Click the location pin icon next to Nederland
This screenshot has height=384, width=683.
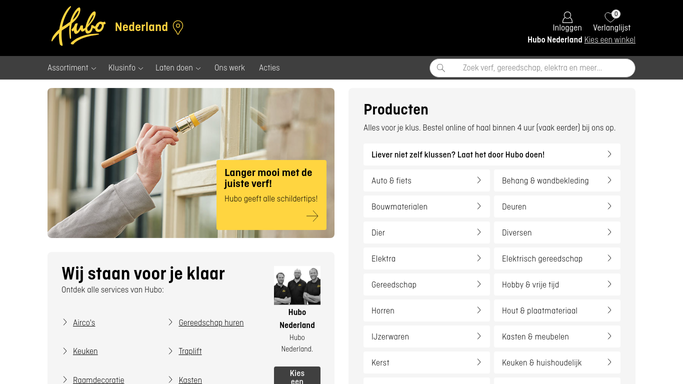point(178,27)
